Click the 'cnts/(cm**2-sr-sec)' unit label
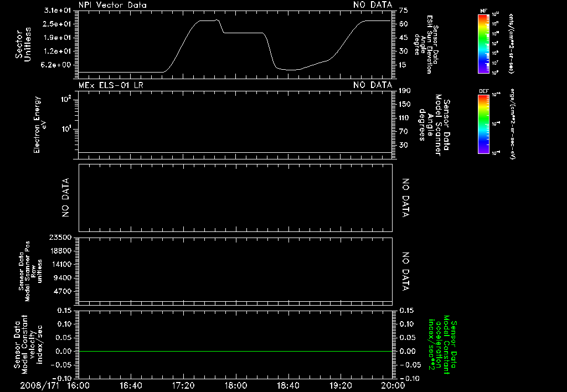The width and height of the screenshot is (567, 392). 511,44
